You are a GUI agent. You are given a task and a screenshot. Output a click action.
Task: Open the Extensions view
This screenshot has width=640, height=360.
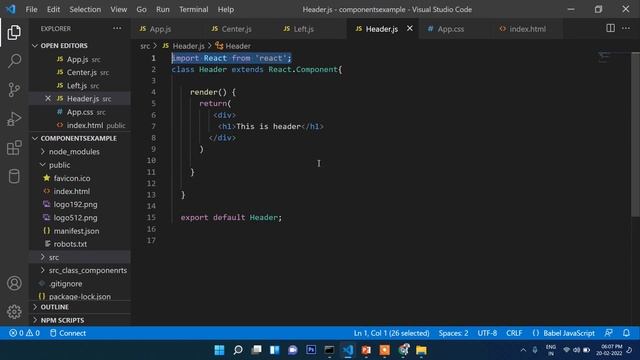[x=14, y=148]
